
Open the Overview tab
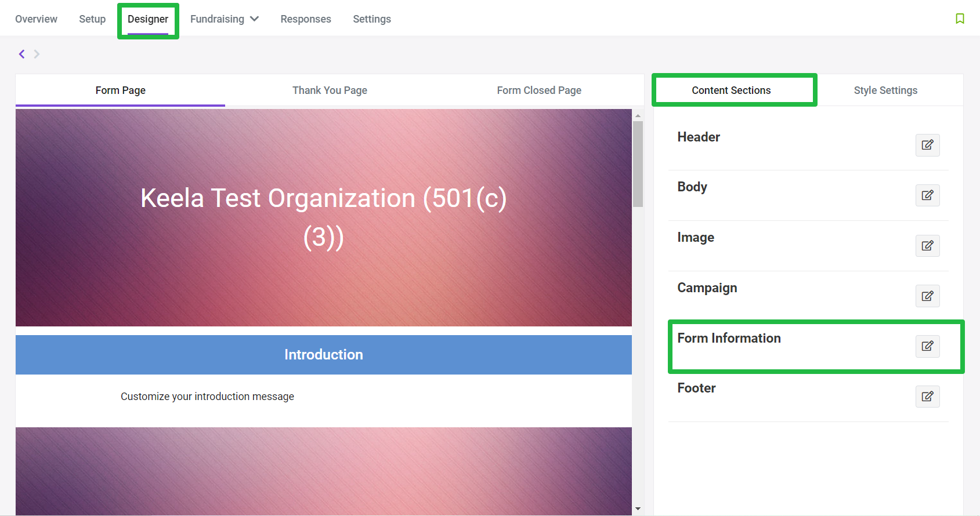[x=36, y=19]
